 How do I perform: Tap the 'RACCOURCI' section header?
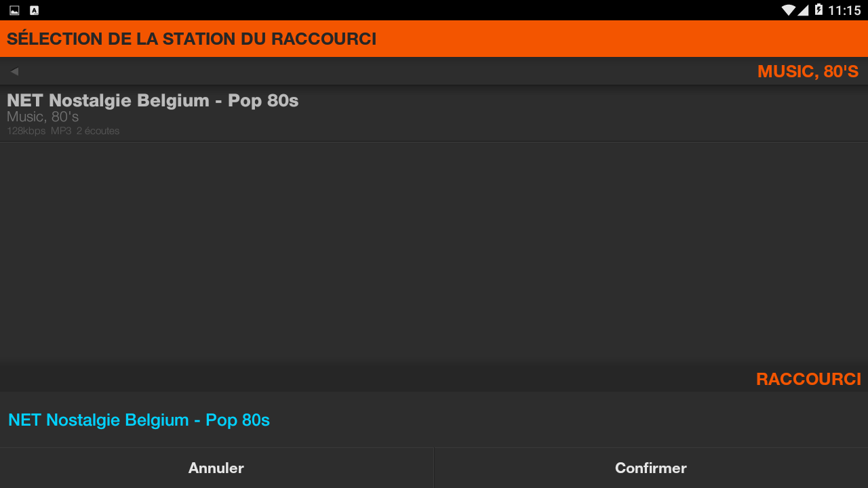[808, 379]
